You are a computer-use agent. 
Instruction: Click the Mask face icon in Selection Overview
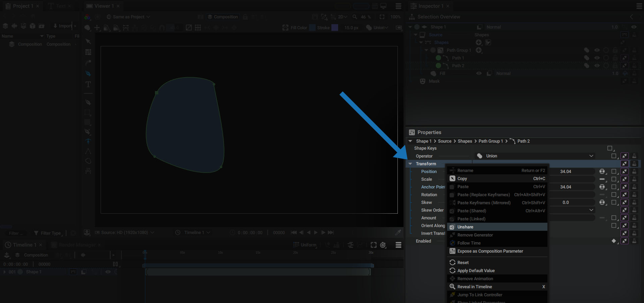pos(423,81)
